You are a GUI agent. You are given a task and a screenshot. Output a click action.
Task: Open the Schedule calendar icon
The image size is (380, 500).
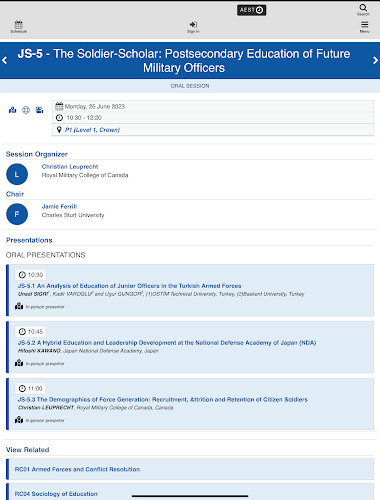click(x=19, y=26)
